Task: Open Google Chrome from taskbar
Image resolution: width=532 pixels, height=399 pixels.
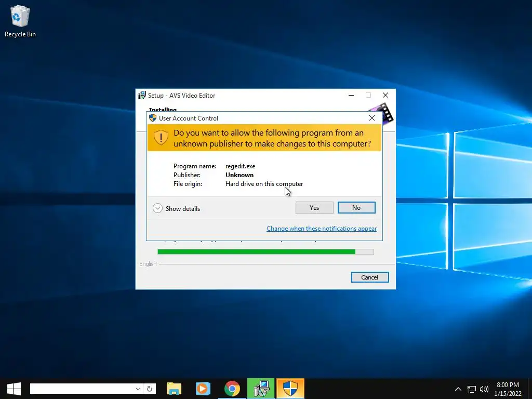Action: click(x=232, y=389)
